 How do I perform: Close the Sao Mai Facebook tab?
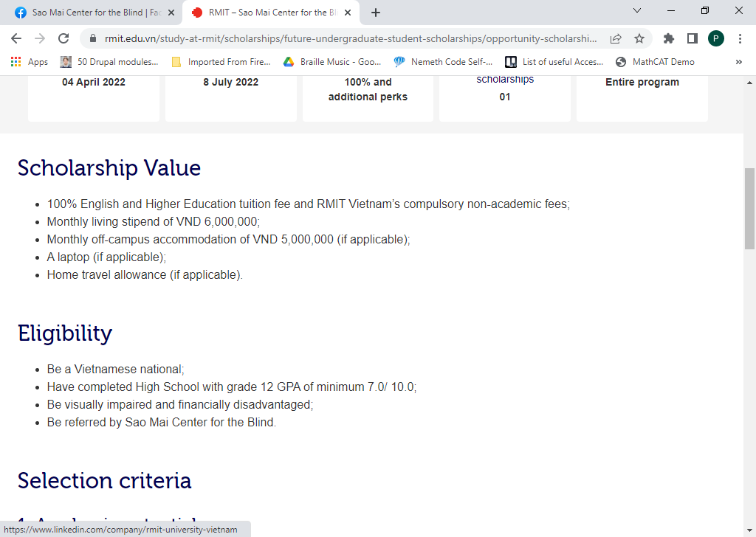point(171,13)
